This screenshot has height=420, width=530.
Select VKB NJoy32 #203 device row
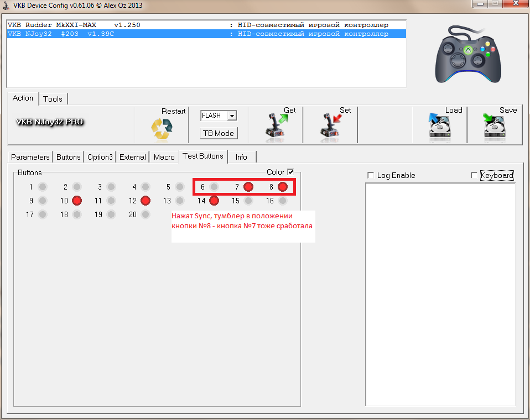coord(206,34)
